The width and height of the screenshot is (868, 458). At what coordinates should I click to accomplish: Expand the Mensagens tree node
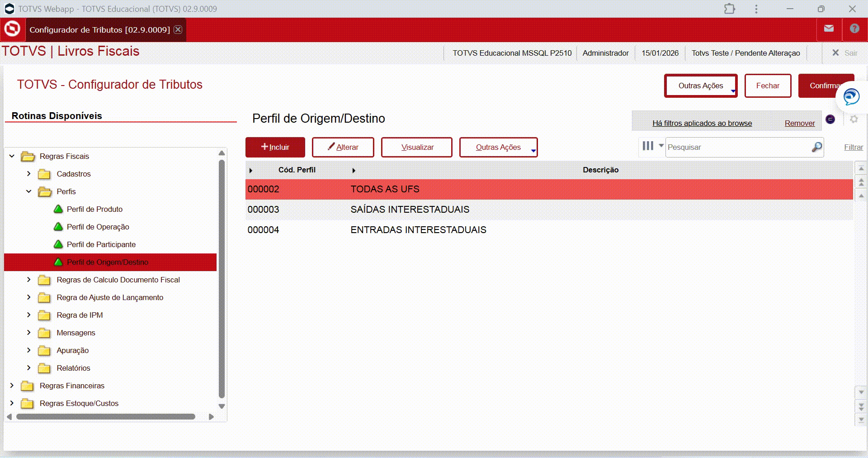28,333
